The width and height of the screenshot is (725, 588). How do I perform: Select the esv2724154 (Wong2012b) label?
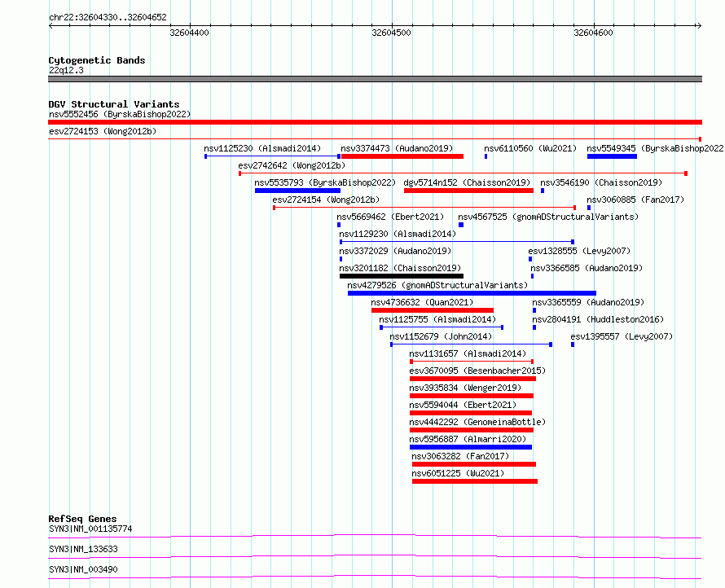coord(326,200)
